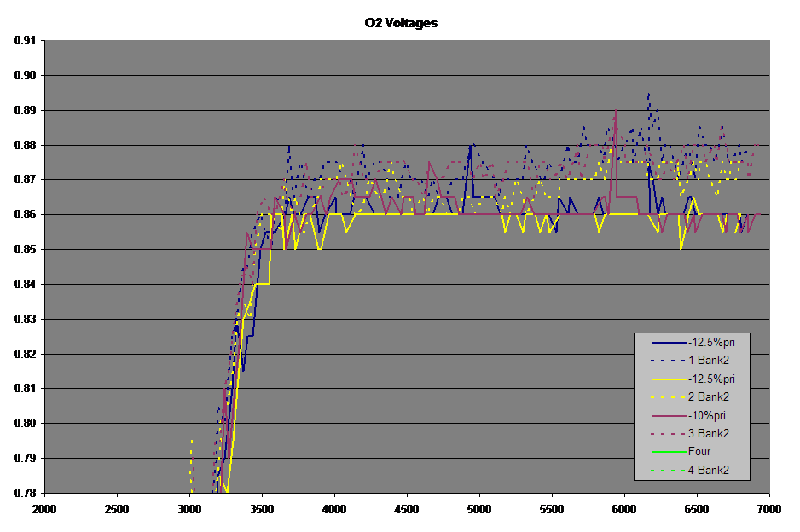The height and width of the screenshot is (532, 800).
Task: Click the tall solid maroon spike peak
Action: click(x=615, y=112)
